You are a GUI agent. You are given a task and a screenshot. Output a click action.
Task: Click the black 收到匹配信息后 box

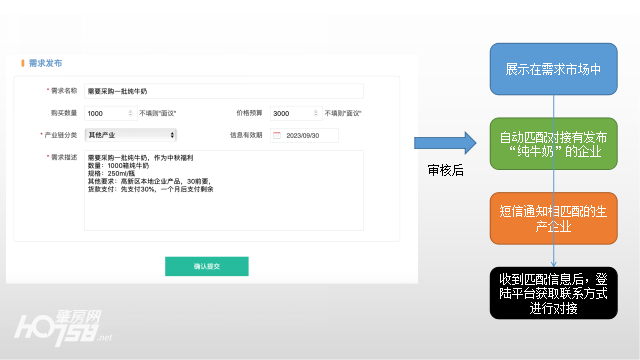pyautogui.click(x=553, y=293)
